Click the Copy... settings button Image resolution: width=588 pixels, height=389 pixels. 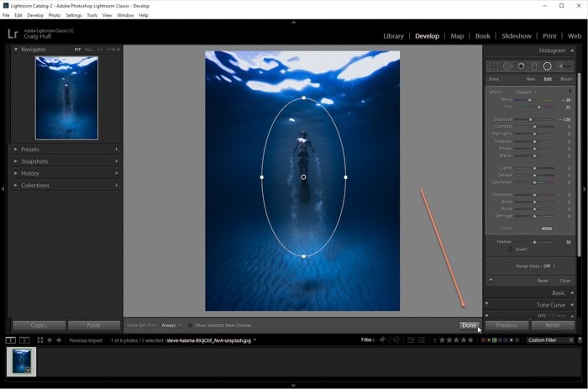39,325
